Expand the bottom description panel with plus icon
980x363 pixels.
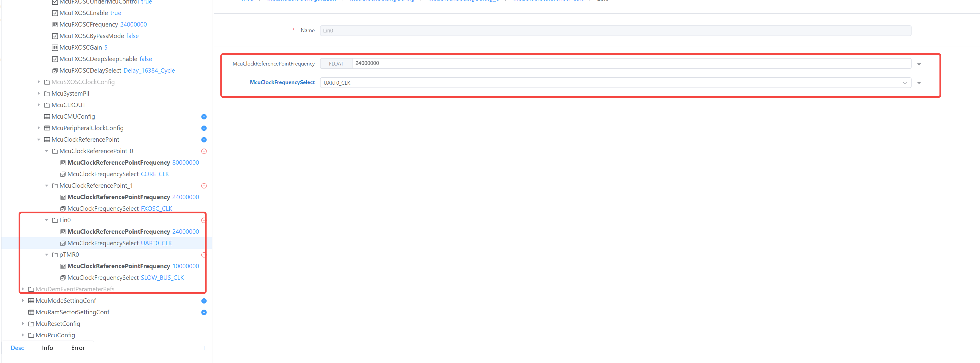204,348
